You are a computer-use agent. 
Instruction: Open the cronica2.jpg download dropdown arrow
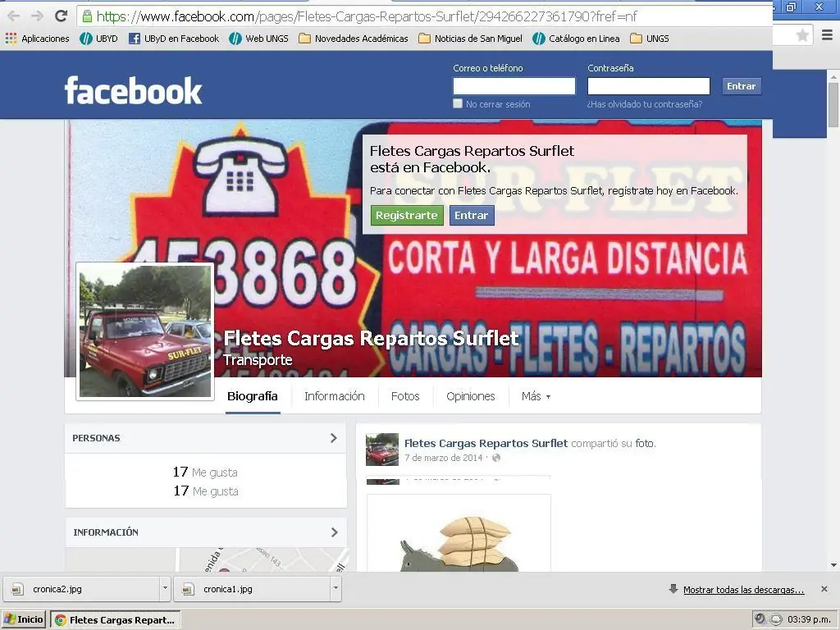tap(165, 589)
